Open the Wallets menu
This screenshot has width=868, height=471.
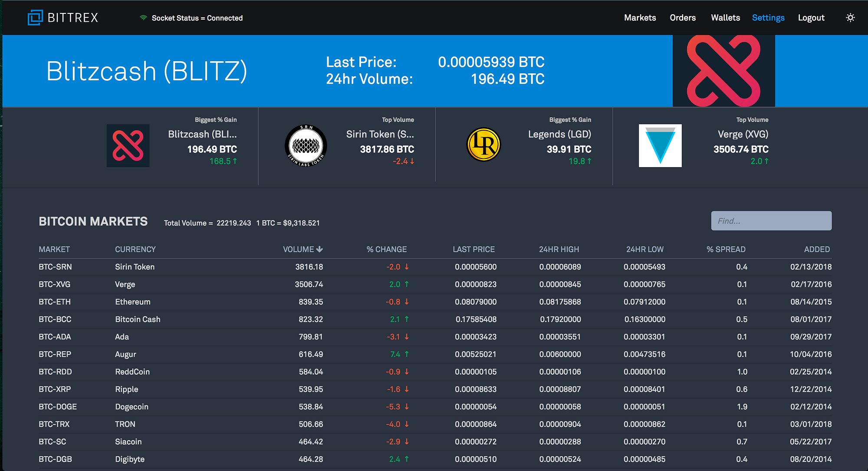click(725, 18)
